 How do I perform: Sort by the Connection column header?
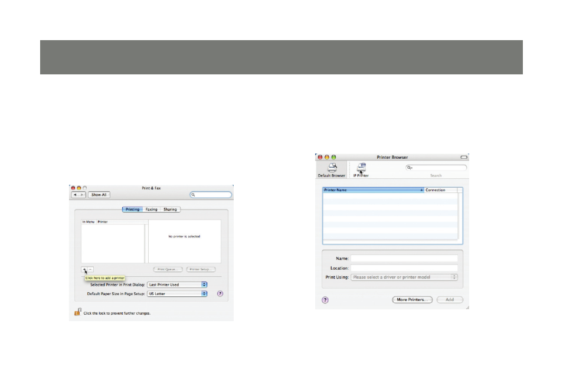click(441, 190)
